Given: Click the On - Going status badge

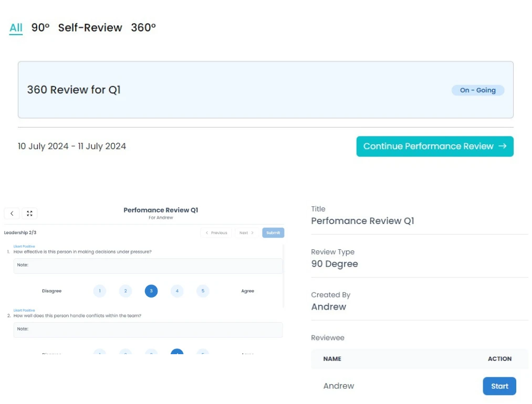Looking at the screenshot, I should pos(477,90).
